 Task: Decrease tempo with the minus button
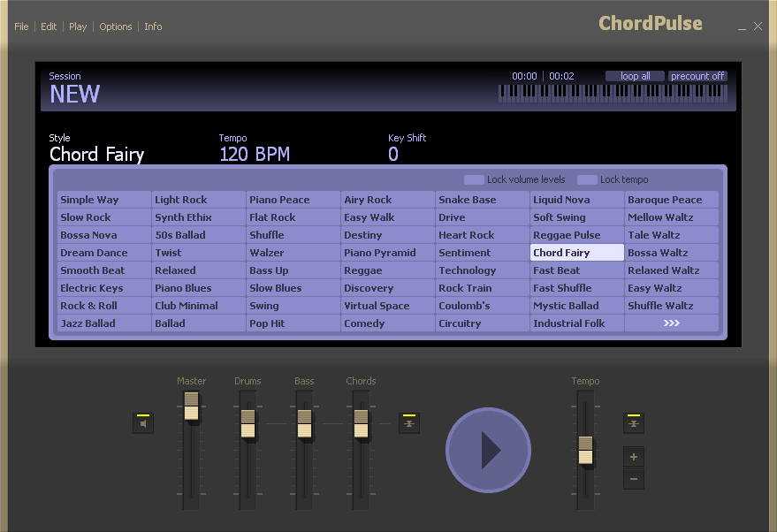pos(634,480)
